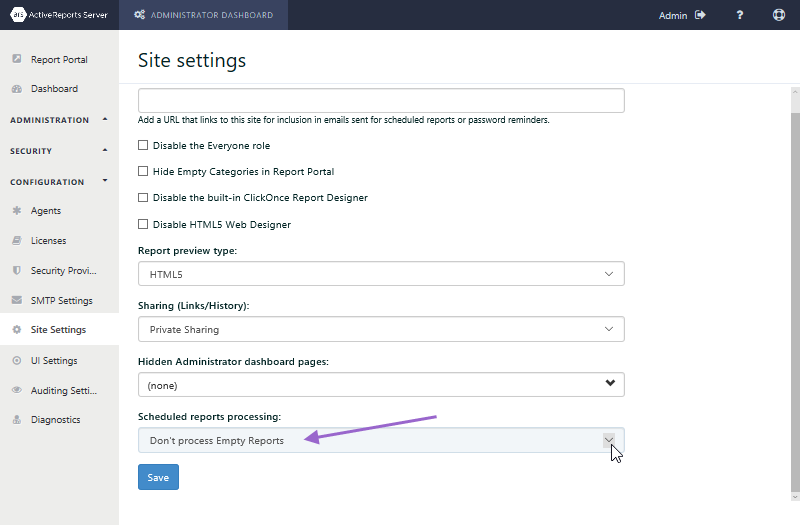Expand Hidden Administrator dashboard pages dropdown

click(381, 385)
